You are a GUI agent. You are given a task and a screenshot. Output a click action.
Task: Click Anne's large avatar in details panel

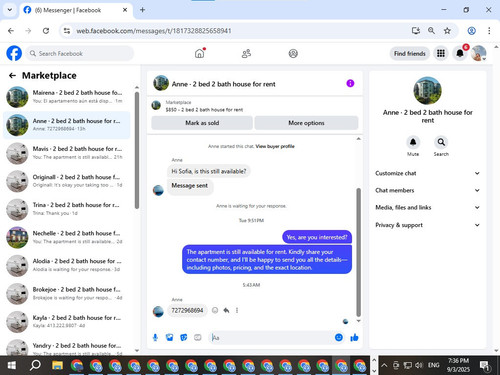click(x=427, y=91)
